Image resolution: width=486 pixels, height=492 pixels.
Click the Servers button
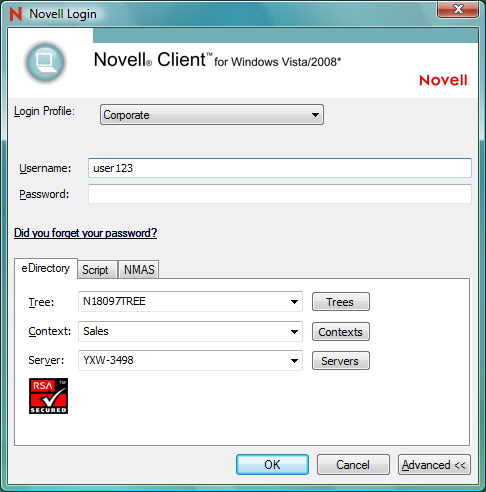tap(341, 361)
